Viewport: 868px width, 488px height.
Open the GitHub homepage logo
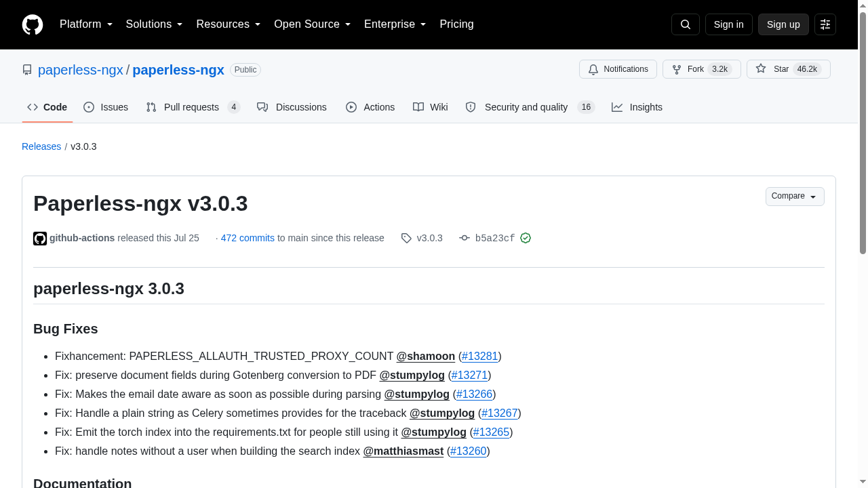click(33, 24)
